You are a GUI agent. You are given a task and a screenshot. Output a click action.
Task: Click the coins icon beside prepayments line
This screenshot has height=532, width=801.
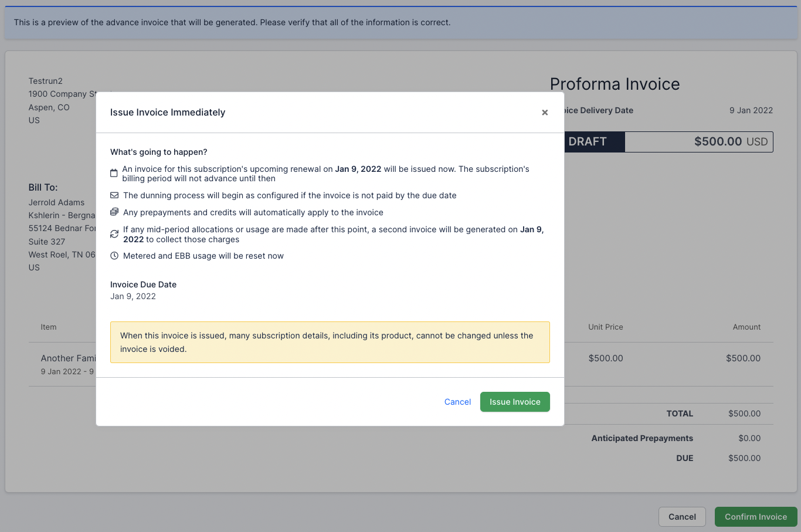(114, 212)
